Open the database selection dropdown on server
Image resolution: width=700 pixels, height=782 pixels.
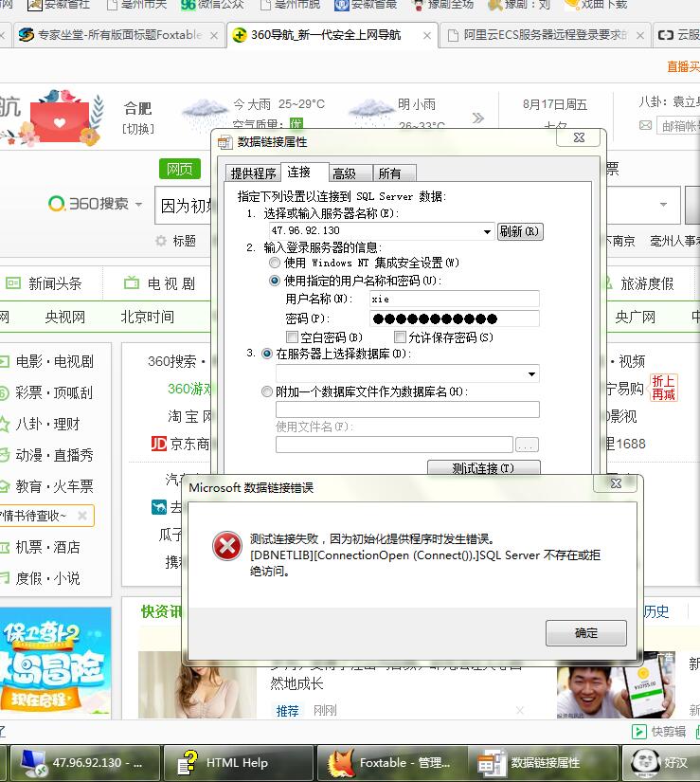531,373
